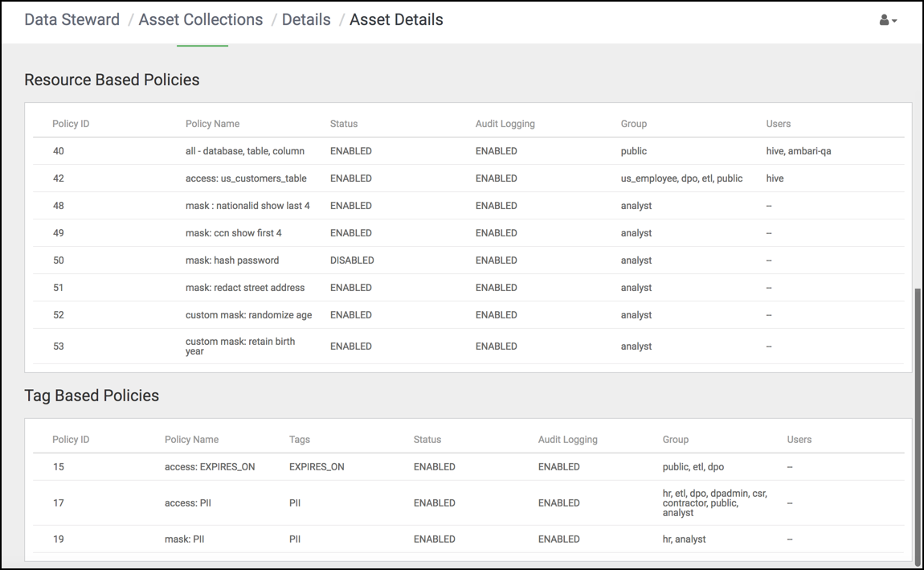
Task: Navigate to Asset Collections breadcrumb
Action: [200, 20]
